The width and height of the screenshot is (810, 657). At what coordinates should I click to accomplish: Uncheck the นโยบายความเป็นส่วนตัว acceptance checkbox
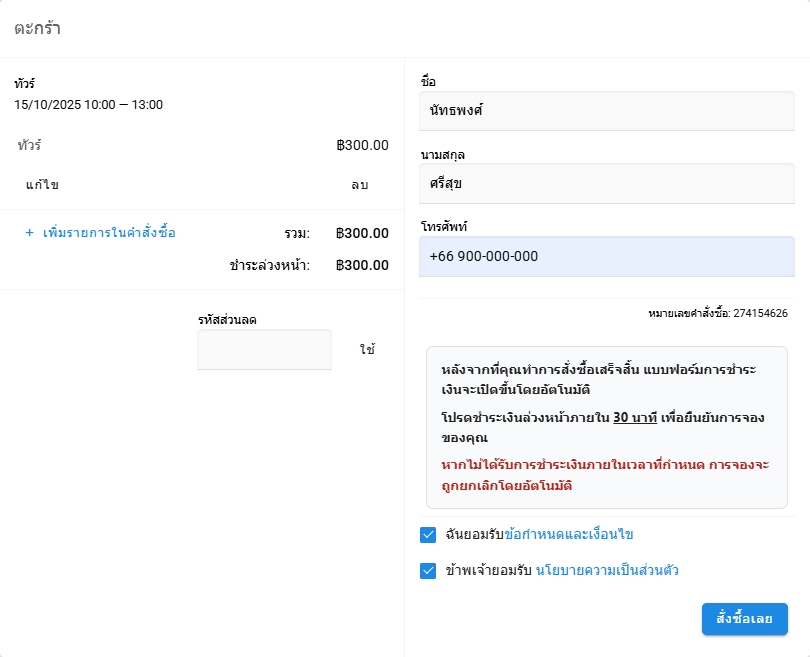429,571
